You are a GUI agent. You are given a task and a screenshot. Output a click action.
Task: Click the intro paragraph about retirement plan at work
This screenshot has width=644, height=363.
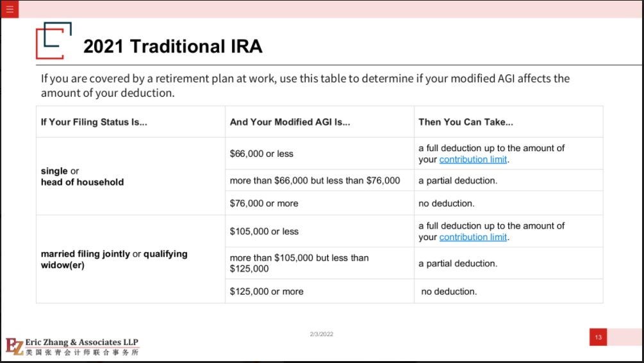click(305, 85)
